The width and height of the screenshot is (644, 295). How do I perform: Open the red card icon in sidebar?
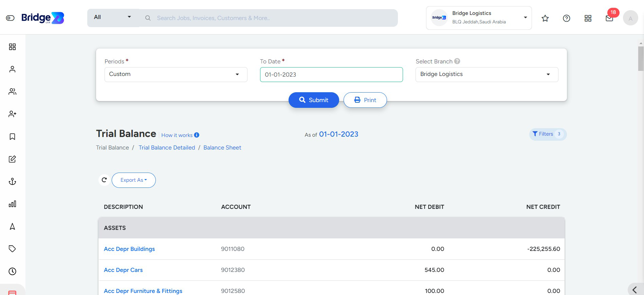click(12, 292)
